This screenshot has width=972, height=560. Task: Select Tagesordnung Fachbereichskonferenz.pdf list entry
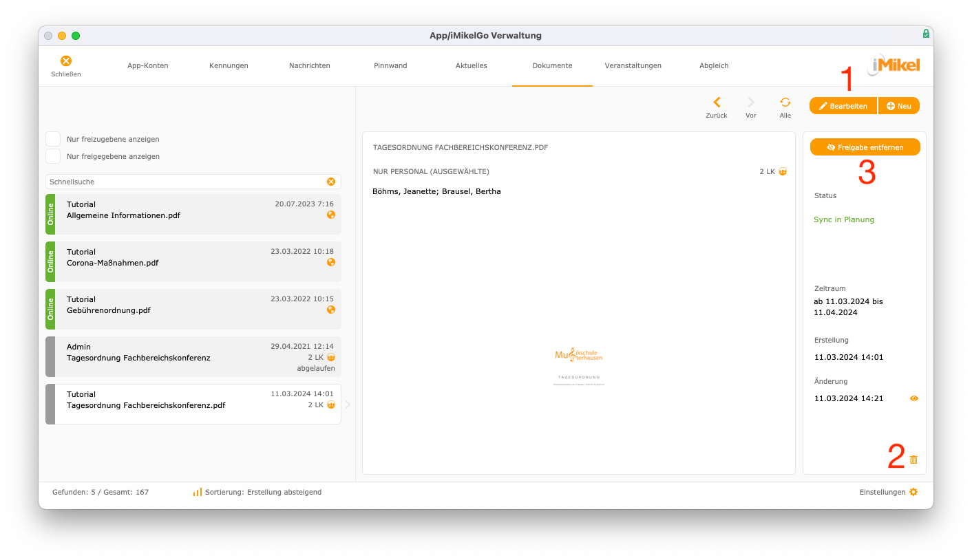coord(193,404)
